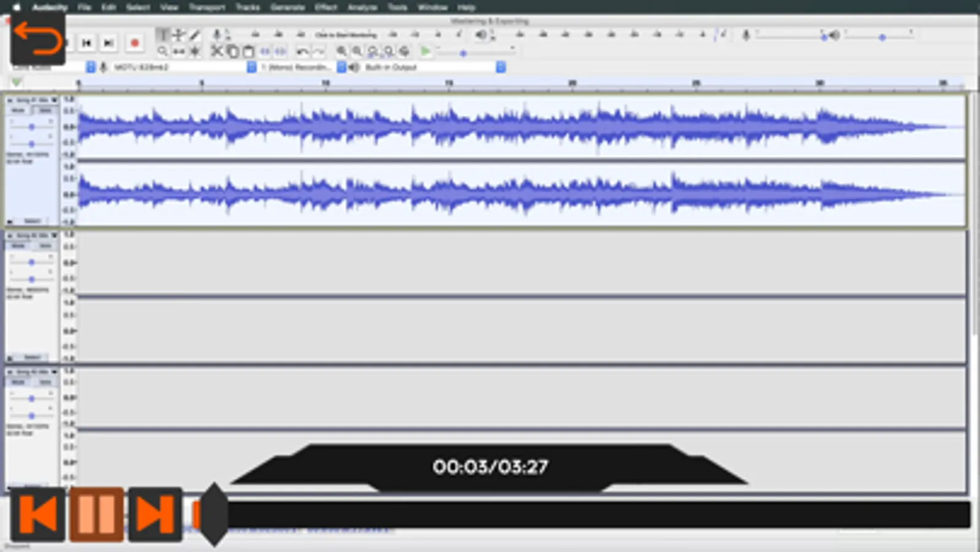Click the Skip to End transport button
This screenshot has height=552, width=980.
tap(108, 43)
